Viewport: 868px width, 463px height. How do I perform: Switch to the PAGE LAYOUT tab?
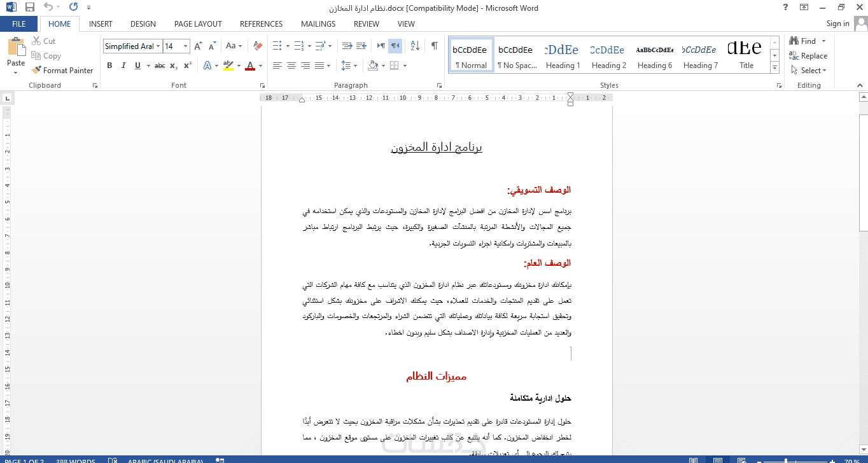tap(198, 24)
